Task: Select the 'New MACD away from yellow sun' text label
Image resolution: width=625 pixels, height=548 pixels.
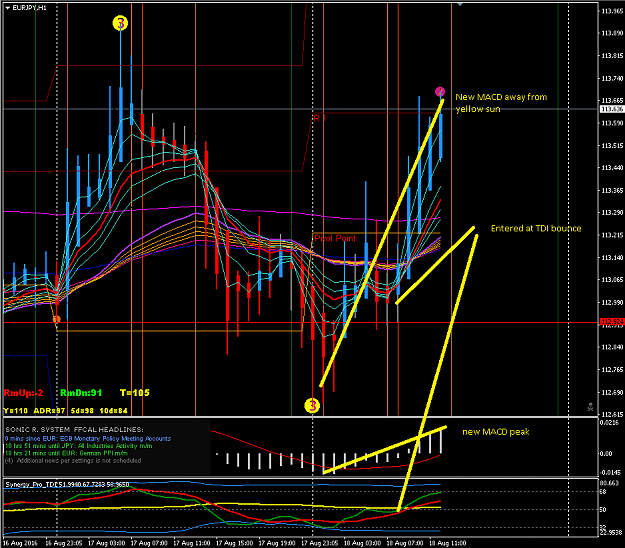Action: pos(501,103)
